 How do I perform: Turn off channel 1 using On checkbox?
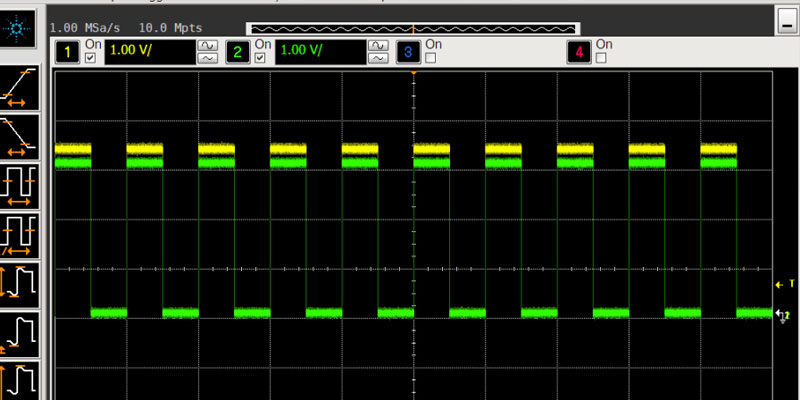click(x=92, y=59)
